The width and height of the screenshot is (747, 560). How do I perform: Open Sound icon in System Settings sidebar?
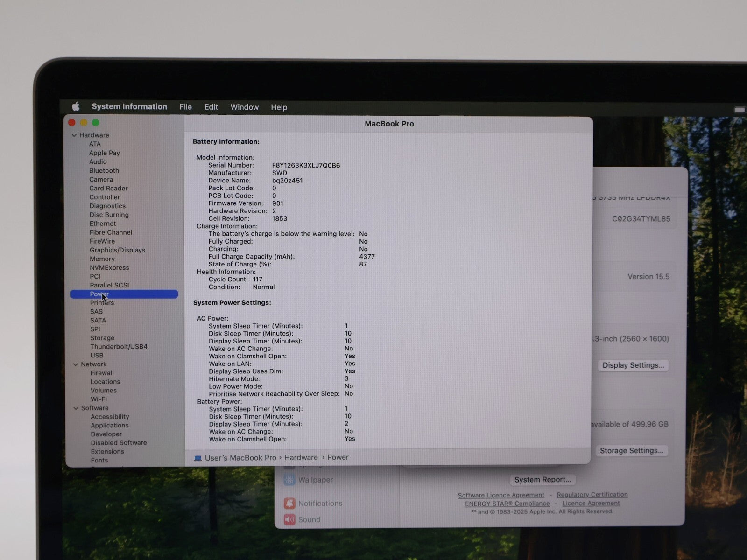click(289, 519)
